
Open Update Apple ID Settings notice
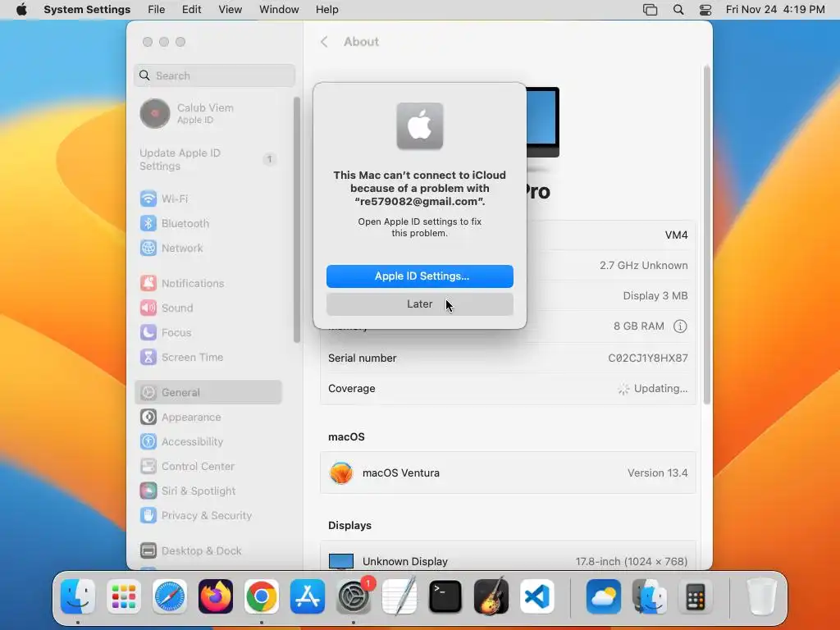pos(208,160)
